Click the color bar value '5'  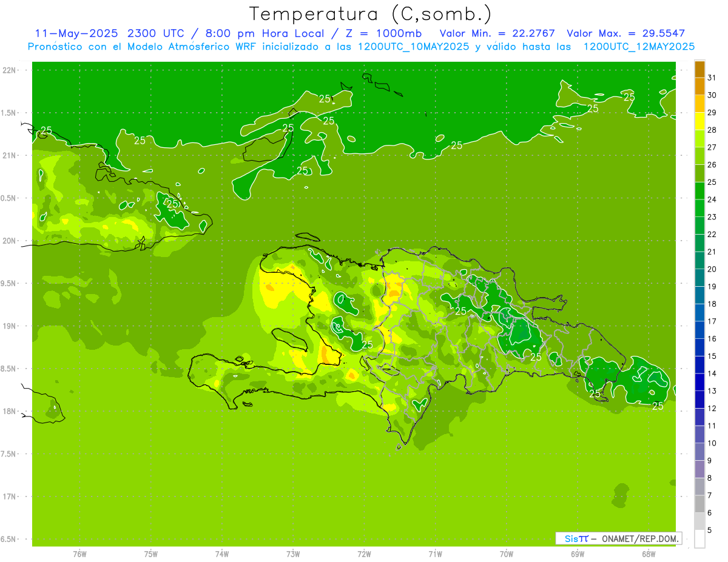coord(710,530)
